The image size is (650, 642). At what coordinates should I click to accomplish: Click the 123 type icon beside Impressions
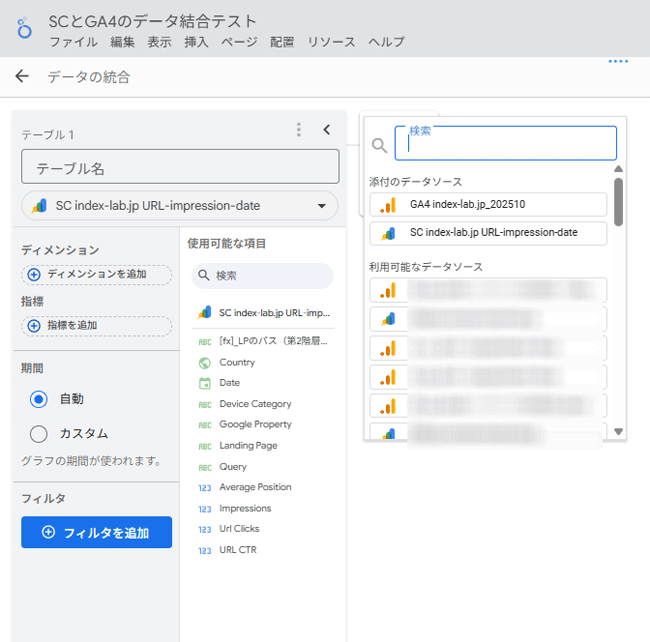205,509
